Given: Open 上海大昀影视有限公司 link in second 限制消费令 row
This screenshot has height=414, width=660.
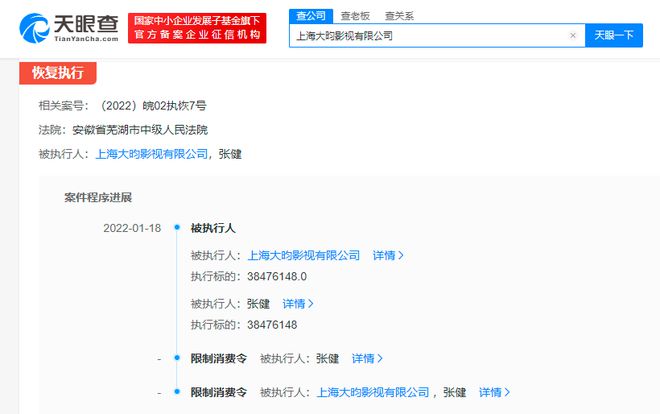Looking at the screenshot, I should pos(373,393).
